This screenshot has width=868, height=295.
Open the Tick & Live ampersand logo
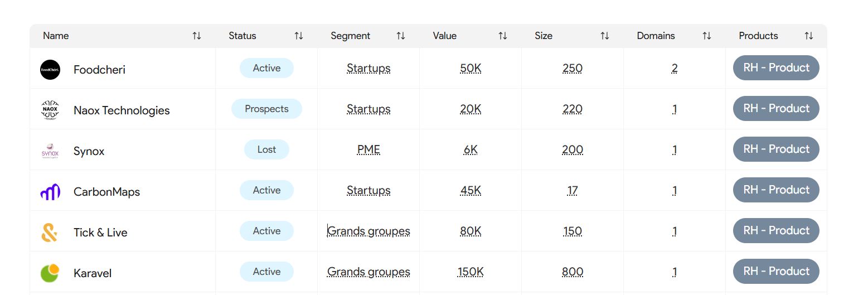coord(50,233)
